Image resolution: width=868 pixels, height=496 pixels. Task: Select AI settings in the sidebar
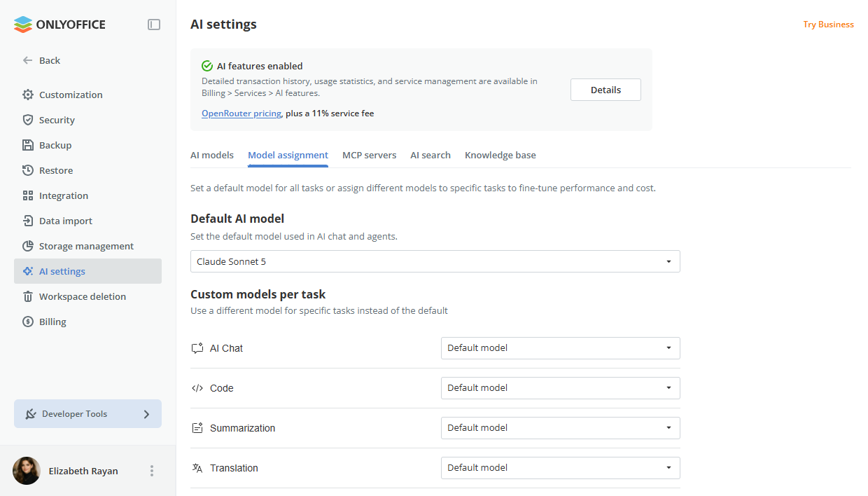coord(87,271)
